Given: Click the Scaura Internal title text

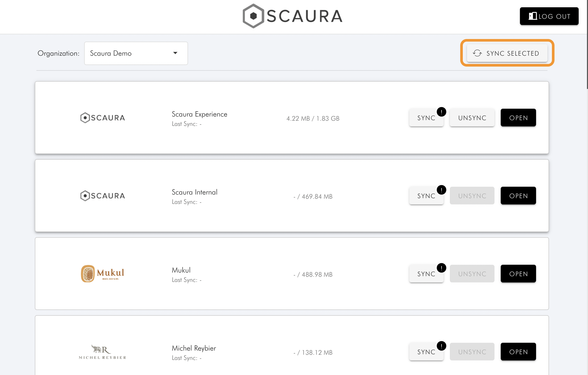Looking at the screenshot, I should [x=195, y=192].
